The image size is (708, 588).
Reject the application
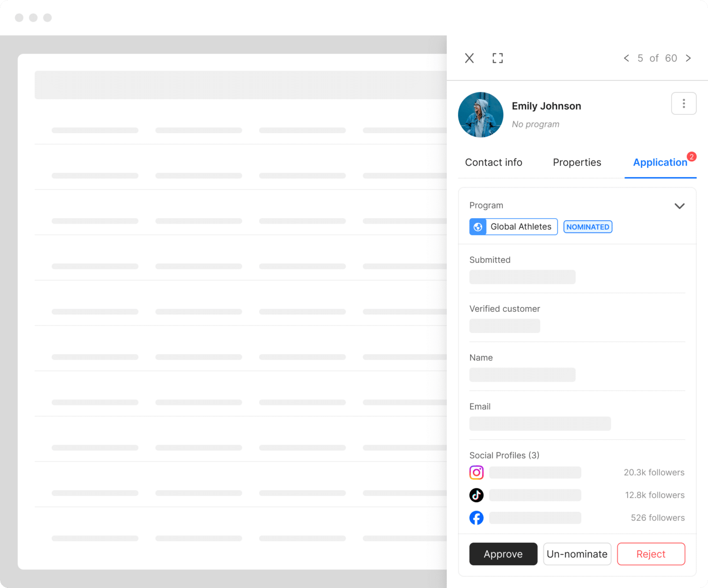point(651,554)
